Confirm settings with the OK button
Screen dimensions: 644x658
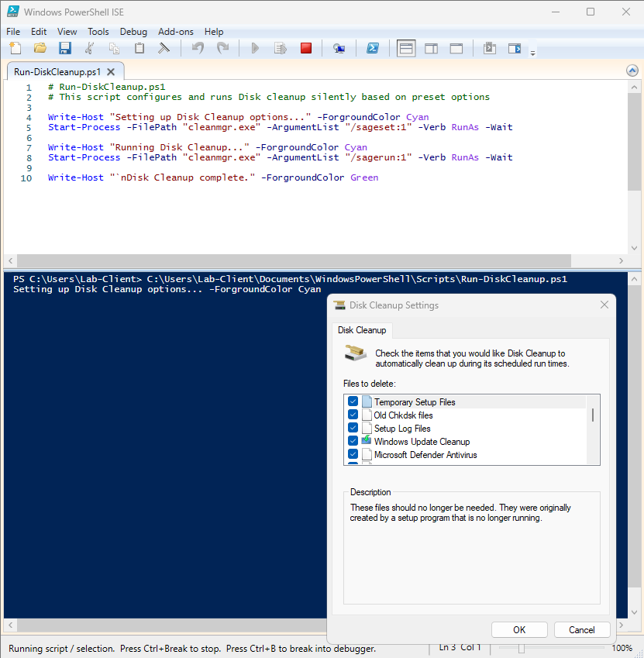click(519, 629)
